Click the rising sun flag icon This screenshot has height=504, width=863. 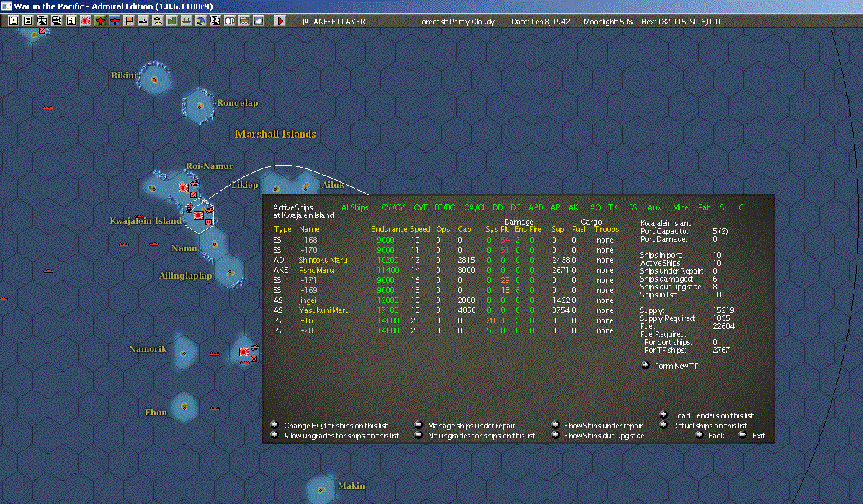point(85,21)
